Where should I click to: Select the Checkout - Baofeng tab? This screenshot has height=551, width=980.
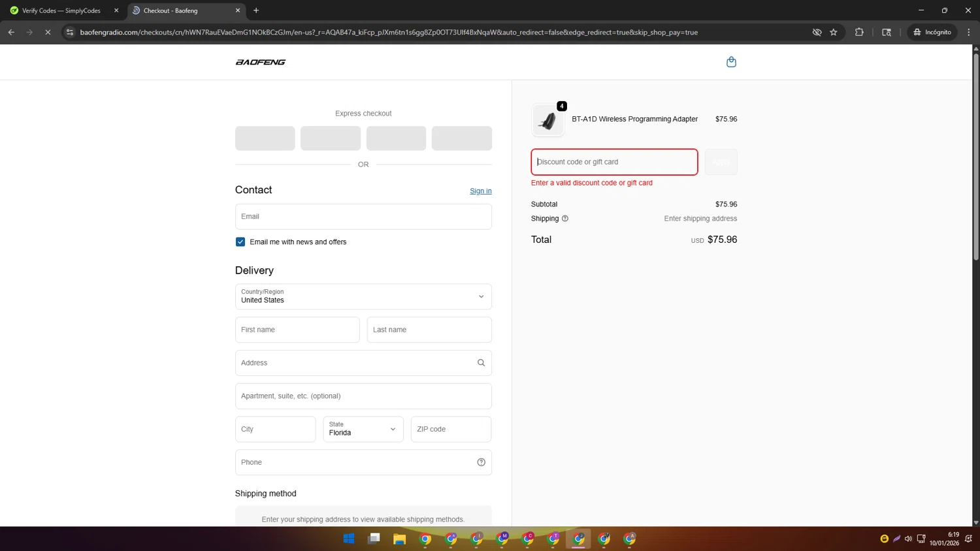pos(186,10)
